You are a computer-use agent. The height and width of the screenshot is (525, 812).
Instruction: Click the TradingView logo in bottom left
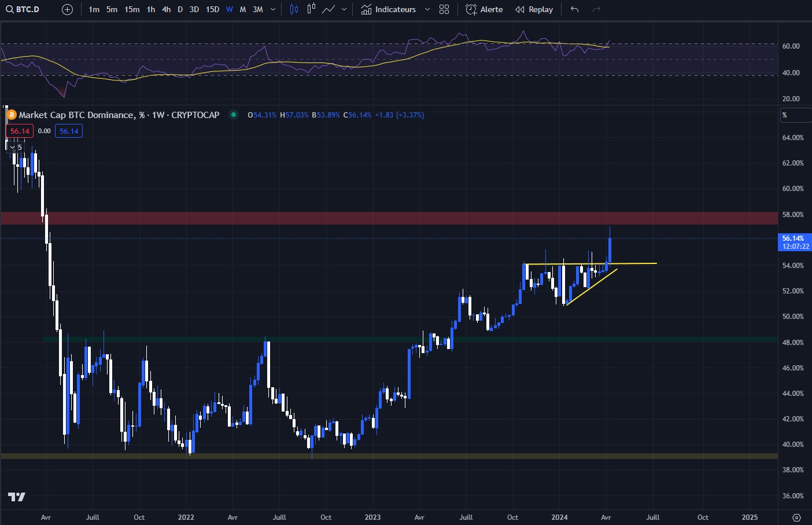tap(16, 497)
